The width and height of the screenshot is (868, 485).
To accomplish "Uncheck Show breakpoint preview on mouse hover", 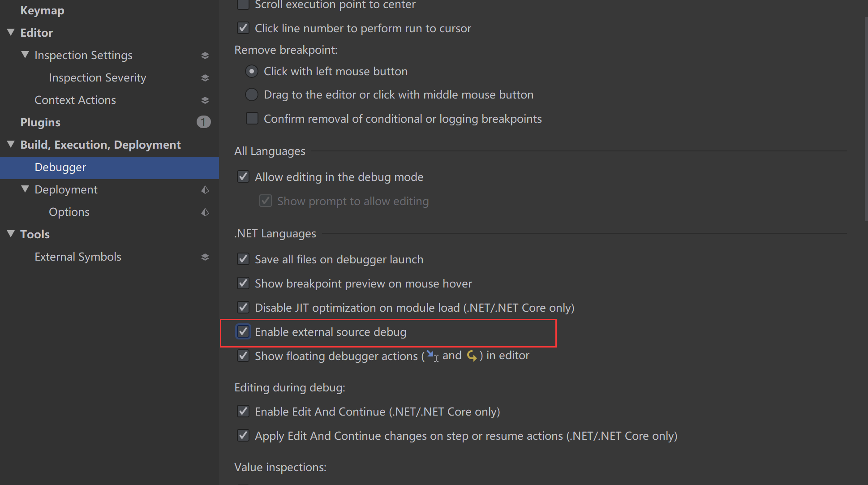I will pos(243,283).
